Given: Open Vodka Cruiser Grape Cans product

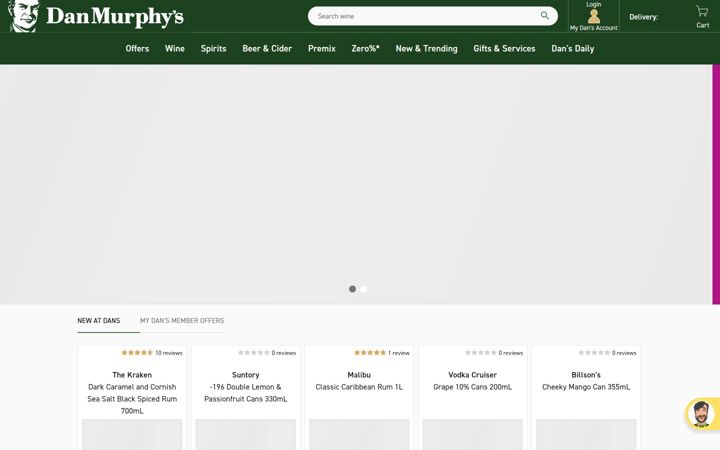Looking at the screenshot, I should (472, 381).
